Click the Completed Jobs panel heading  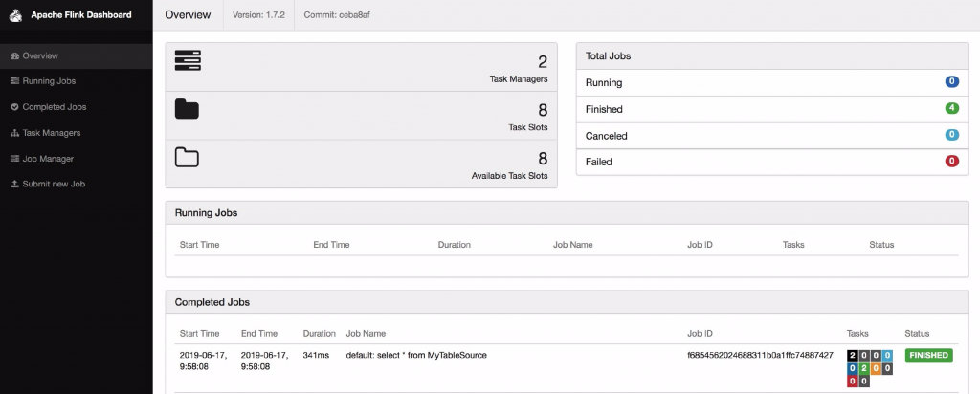(212, 302)
